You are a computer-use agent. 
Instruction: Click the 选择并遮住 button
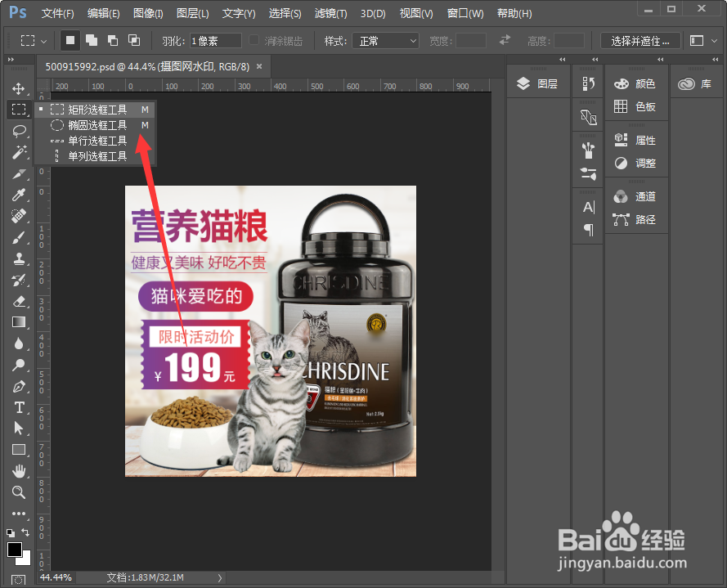pos(640,41)
